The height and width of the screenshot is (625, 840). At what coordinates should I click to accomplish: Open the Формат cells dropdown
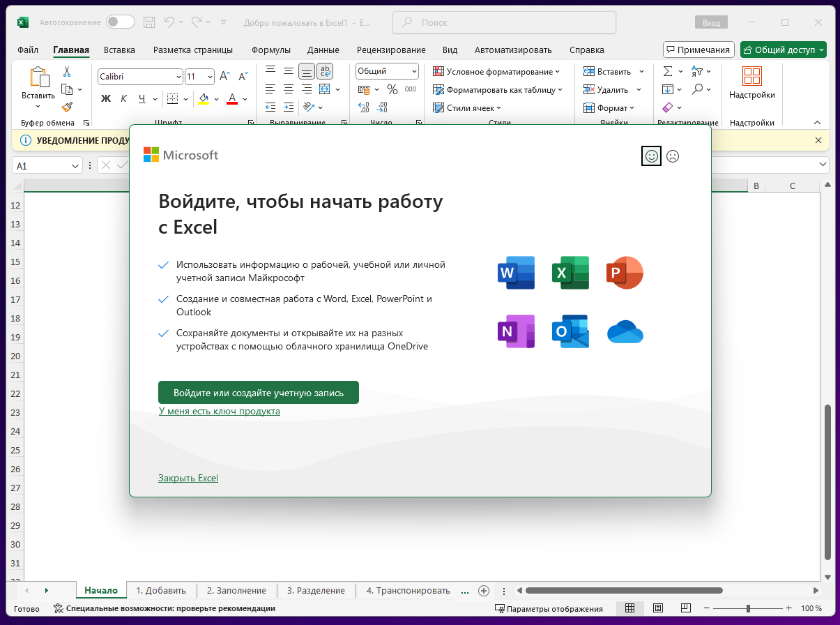pyautogui.click(x=609, y=107)
